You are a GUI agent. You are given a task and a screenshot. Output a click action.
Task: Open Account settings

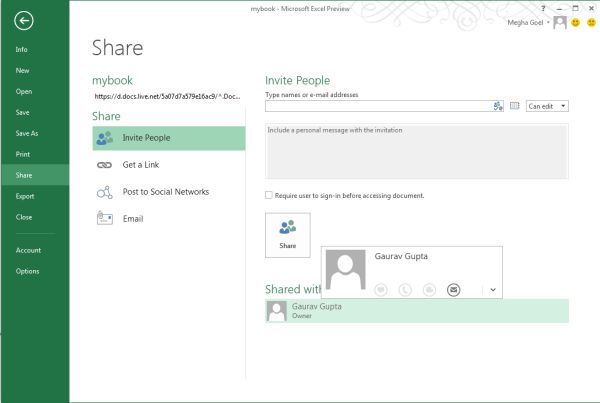(x=28, y=250)
